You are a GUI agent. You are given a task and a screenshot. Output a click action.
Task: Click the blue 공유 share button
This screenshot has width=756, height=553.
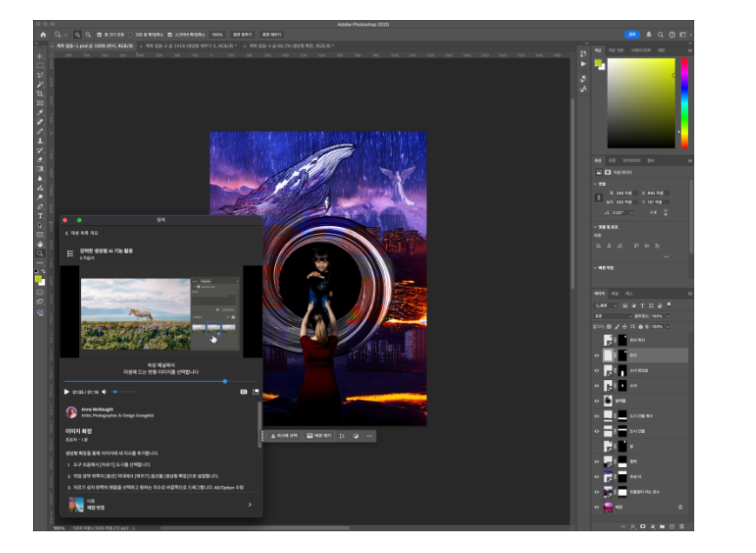(632, 35)
